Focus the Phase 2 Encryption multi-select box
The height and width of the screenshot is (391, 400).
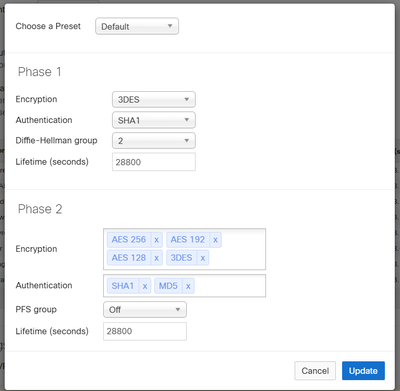point(184,249)
